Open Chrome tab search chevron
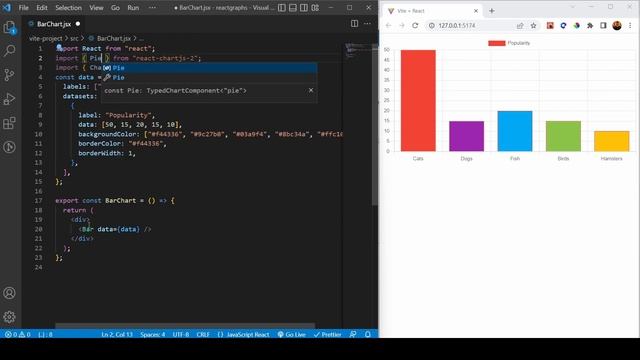640x360 pixels. 572,7
